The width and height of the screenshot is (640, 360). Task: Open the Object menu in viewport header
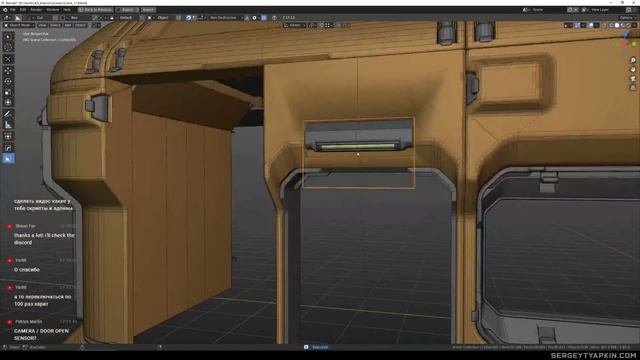pyautogui.click(x=80, y=25)
